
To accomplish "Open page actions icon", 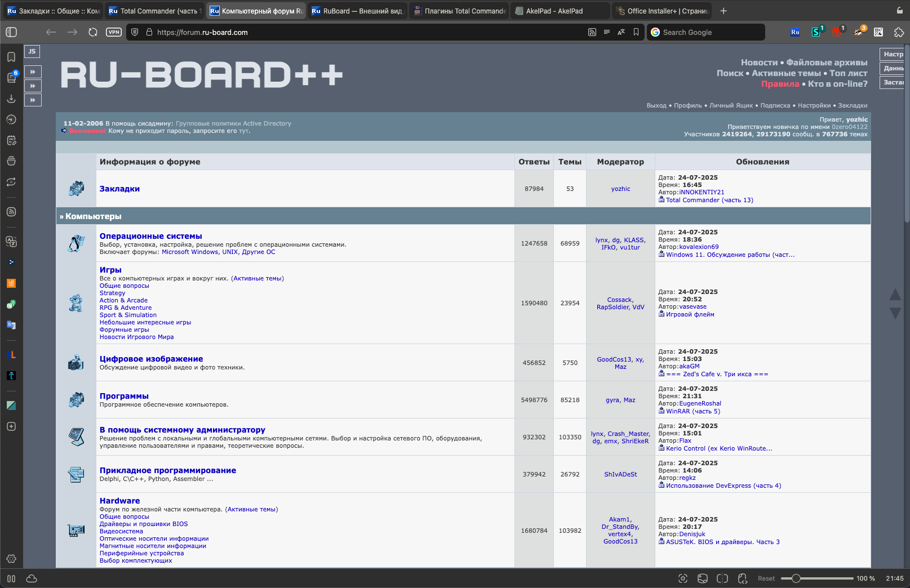I will pos(743,578).
